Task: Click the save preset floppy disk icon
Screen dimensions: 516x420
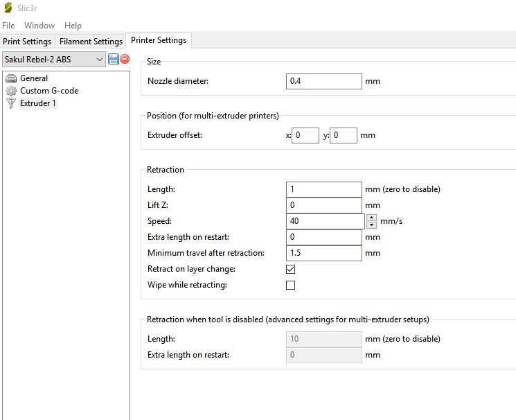Action: 114,60
